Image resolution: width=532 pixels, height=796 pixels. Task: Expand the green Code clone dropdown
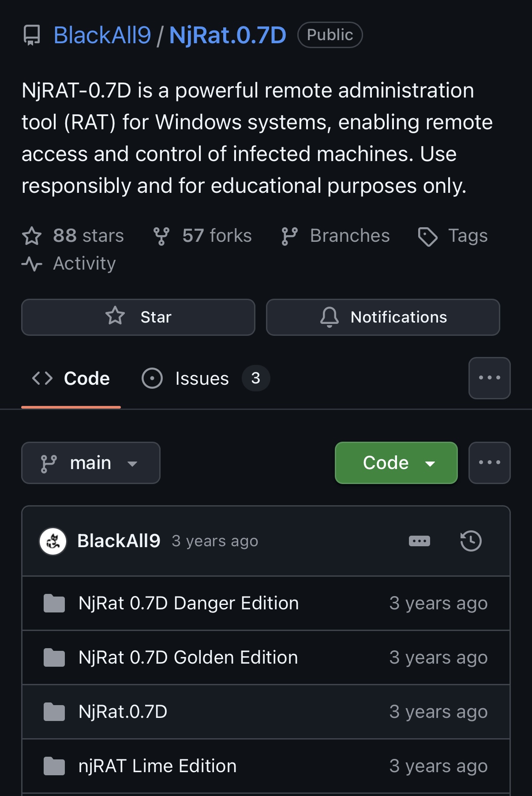[396, 463]
